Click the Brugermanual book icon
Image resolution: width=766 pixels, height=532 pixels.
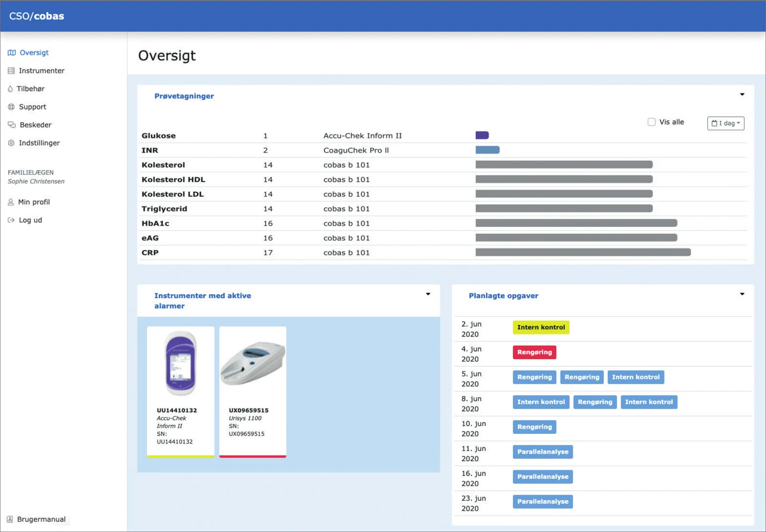10,520
